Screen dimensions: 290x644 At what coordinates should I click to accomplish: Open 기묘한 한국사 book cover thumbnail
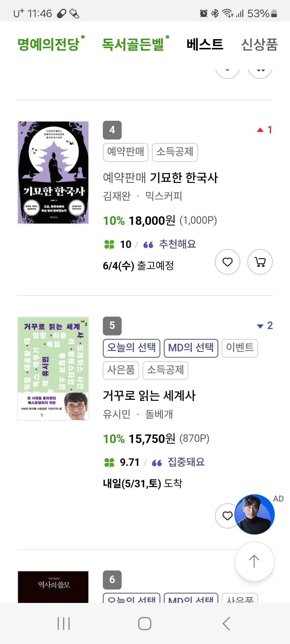(x=53, y=172)
